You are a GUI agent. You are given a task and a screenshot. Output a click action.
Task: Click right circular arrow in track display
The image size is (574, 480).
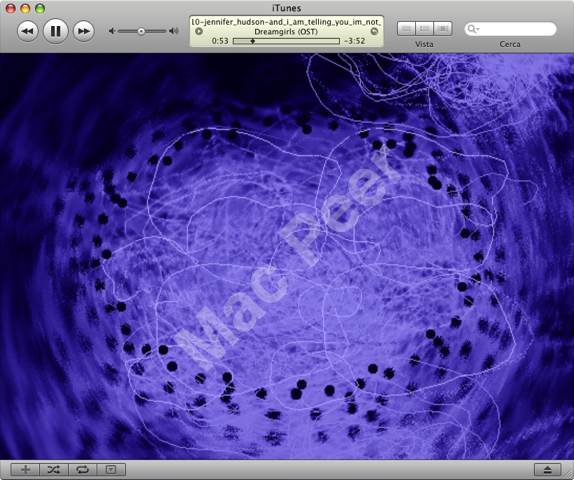tap(374, 31)
